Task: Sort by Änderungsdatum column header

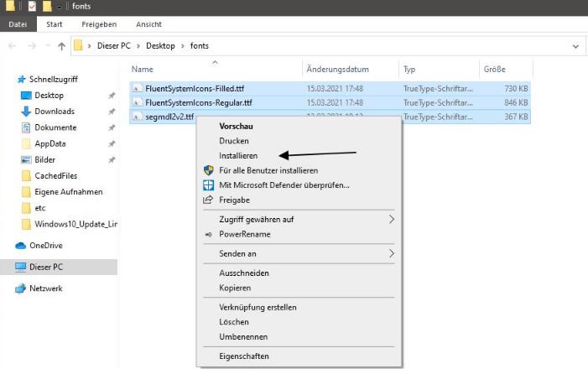Action: (337, 70)
